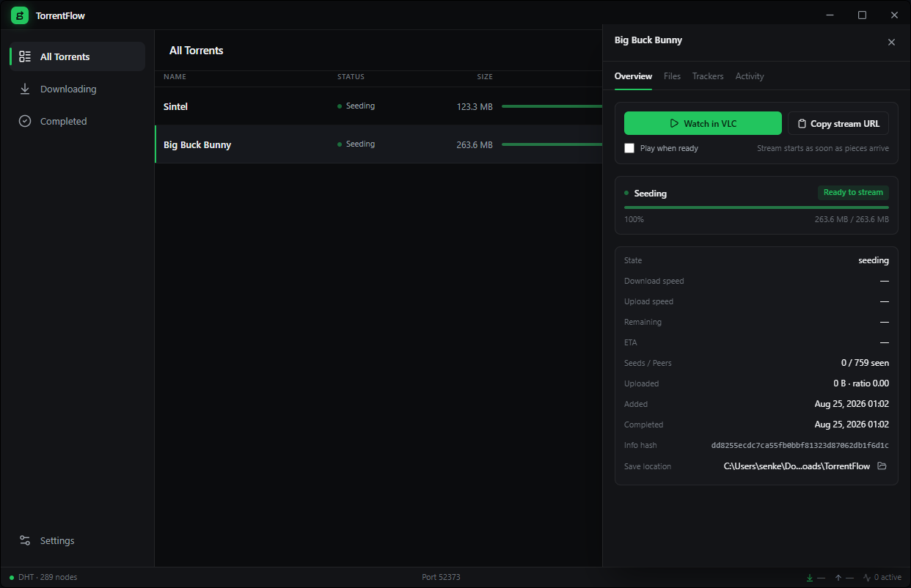Maximize the TorrentFlow window
The height and width of the screenshot is (588, 911).
click(x=862, y=15)
